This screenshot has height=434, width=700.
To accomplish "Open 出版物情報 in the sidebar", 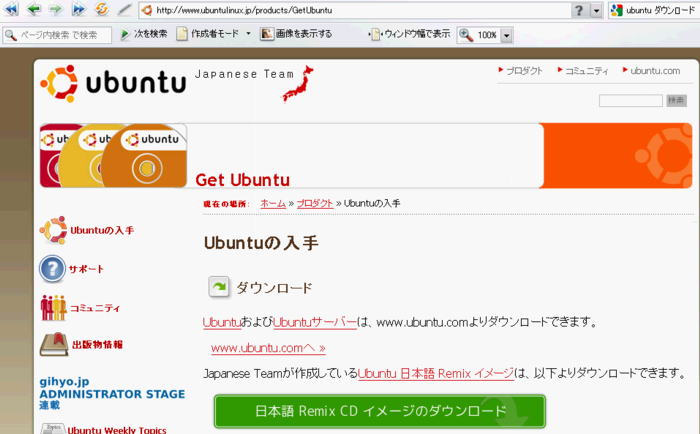I will pos(97,344).
